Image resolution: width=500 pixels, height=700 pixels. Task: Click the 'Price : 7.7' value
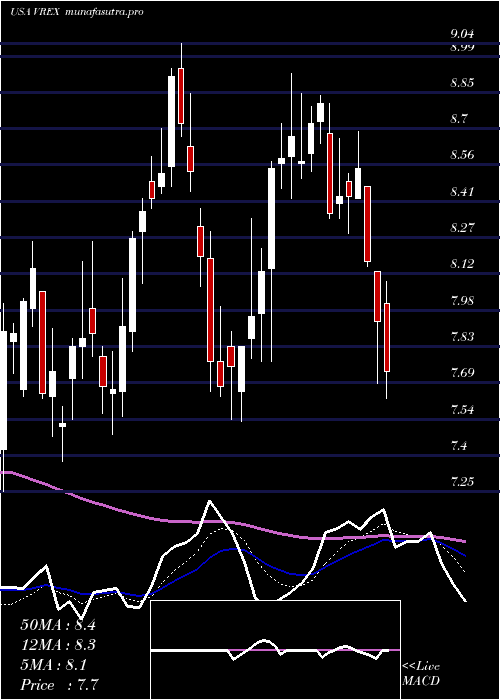(x=60, y=685)
